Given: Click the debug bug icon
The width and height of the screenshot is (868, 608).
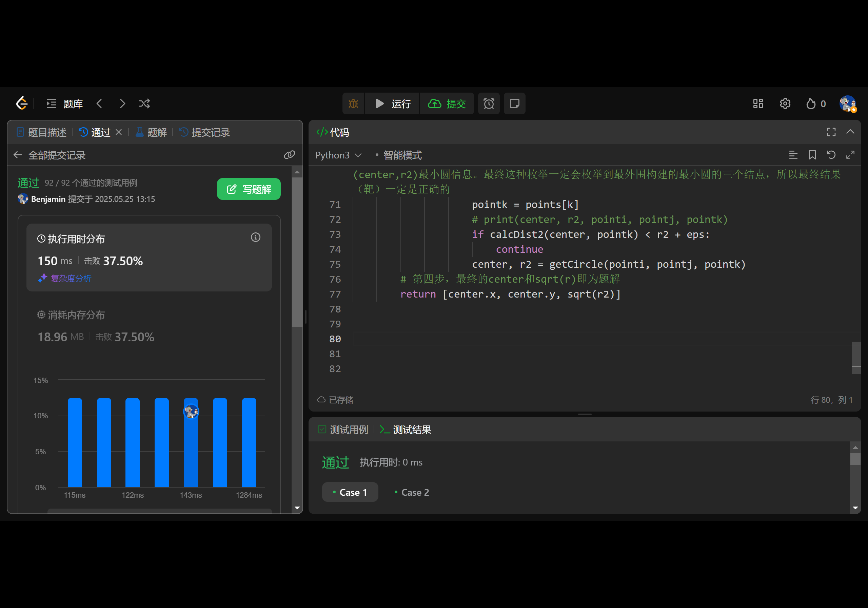Looking at the screenshot, I should [353, 104].
